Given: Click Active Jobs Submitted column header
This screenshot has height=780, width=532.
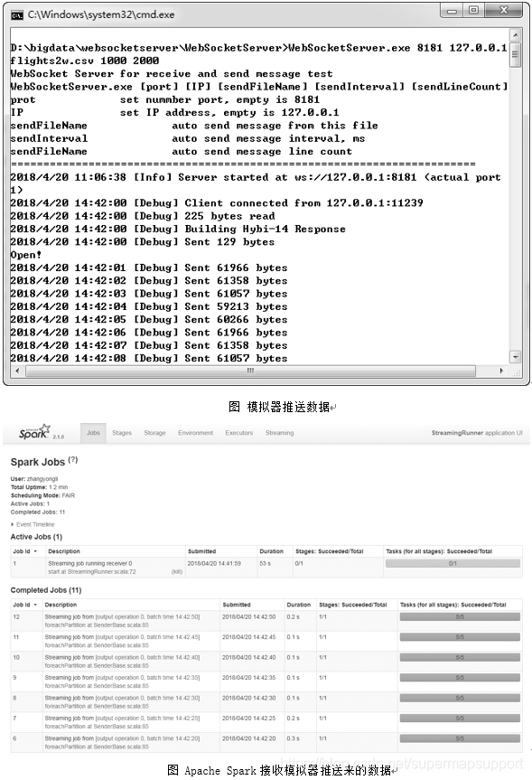Looking at the screenshot, I should [x=201, y=551].
